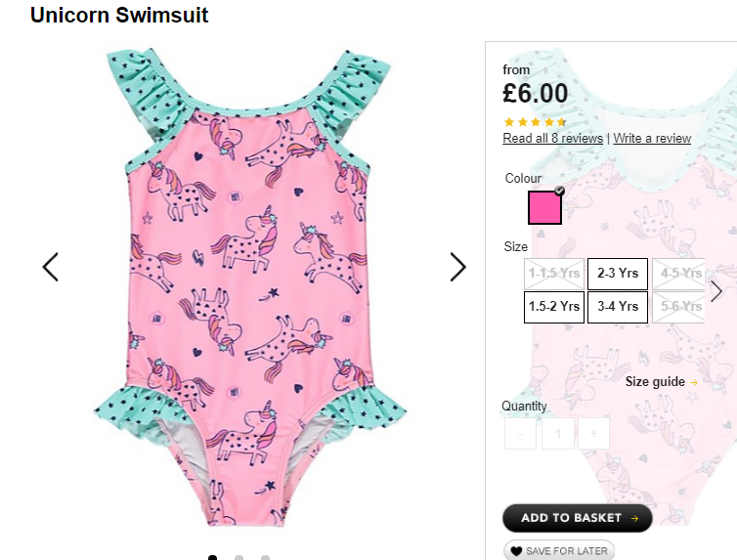
Task: Click the Add to Basket button
Action: point(578,518)
